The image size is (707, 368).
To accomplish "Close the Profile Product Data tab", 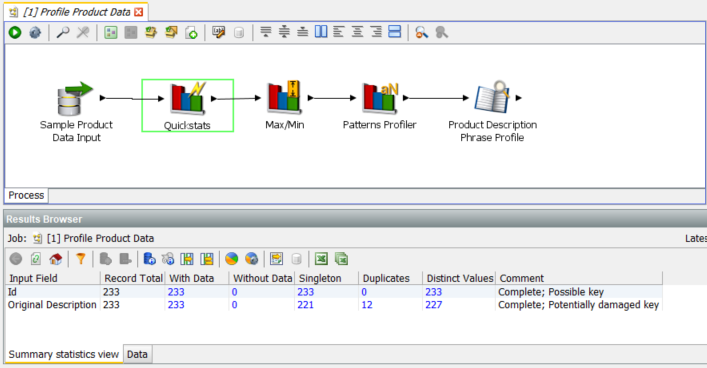I will (138, 12).
